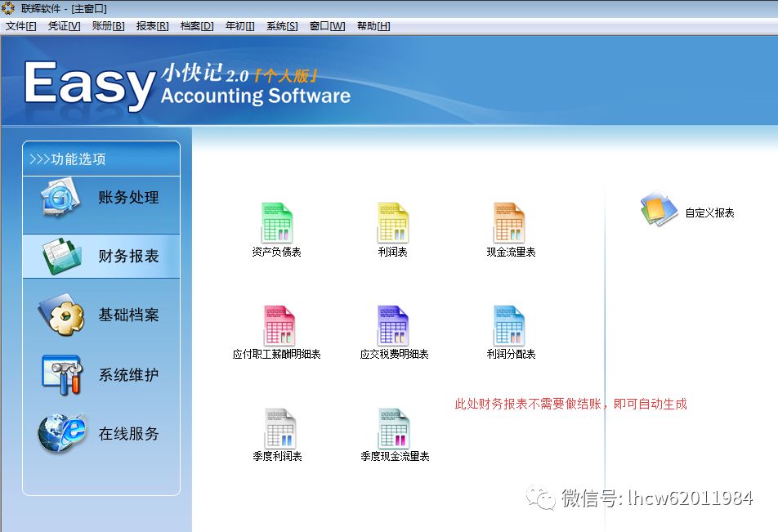This screenshot has width=778, height=532.
Task: Open the 账册[B] menu
Action: point(108,26)
